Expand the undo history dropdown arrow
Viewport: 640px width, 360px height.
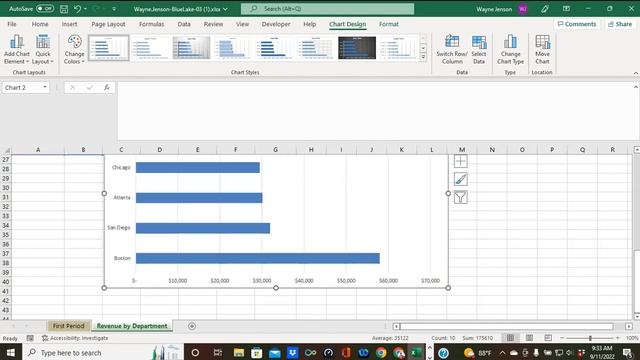point(85,9)
